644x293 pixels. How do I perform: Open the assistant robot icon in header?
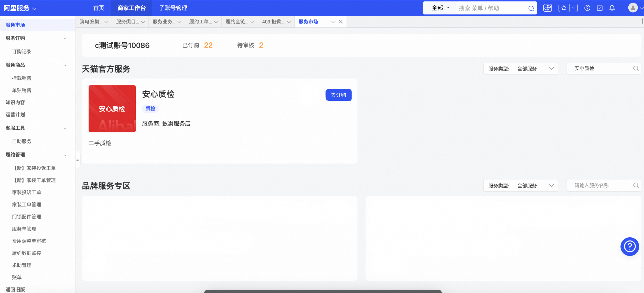(x=548, y=8)
